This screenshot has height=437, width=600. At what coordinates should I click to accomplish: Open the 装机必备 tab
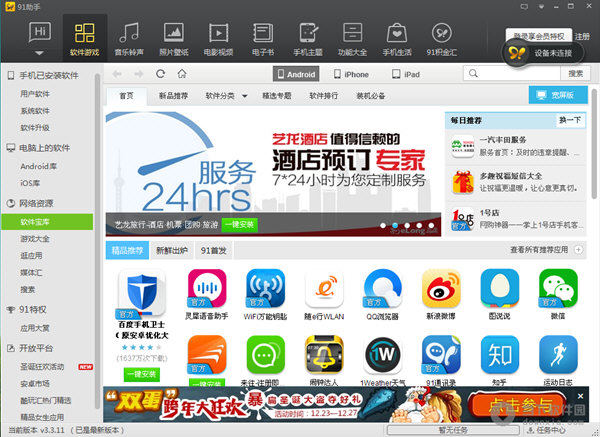[370, 96]
